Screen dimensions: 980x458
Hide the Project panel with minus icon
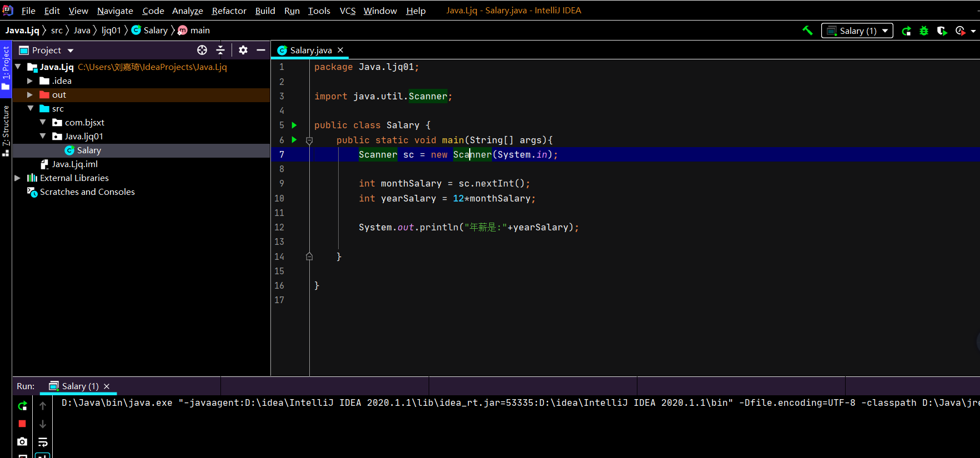pos(261,50)
